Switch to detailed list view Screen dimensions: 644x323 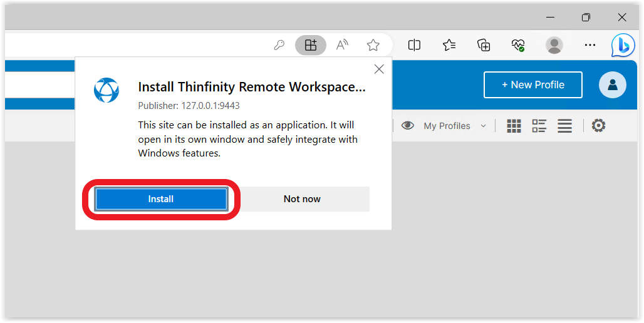(539, 126)
